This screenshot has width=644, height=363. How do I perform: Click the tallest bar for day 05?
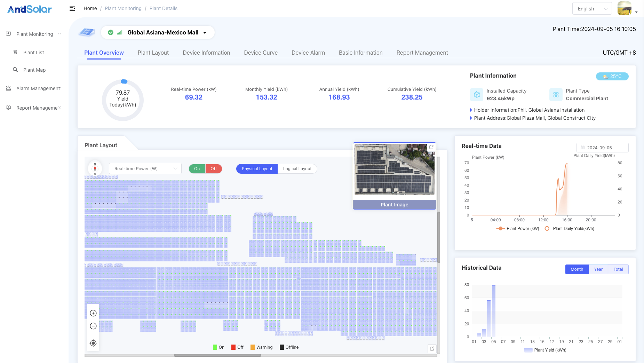click(493, 311)
